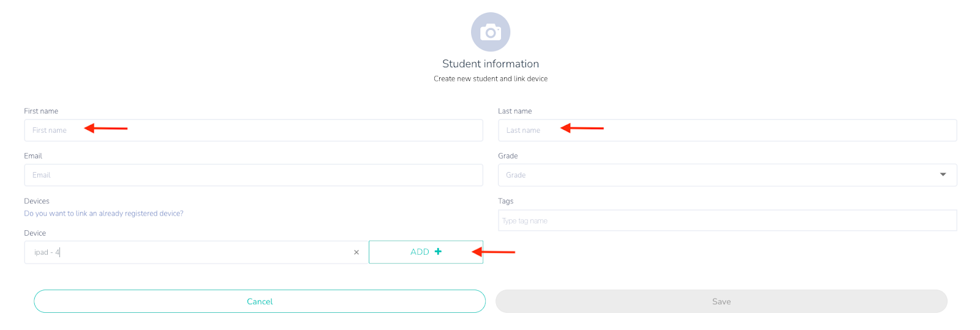Click the Device field containing "ipad - 4"
Viewport: 980px width, 330px height.
pyautogui.click(x=197, y=252)
